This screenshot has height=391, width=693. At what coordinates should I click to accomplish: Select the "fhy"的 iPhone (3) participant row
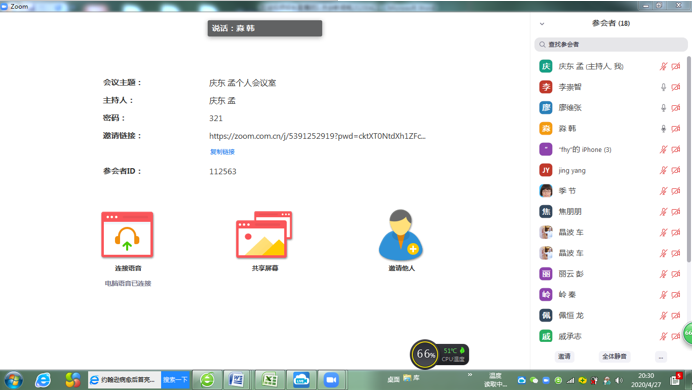(x=610, y=149)
